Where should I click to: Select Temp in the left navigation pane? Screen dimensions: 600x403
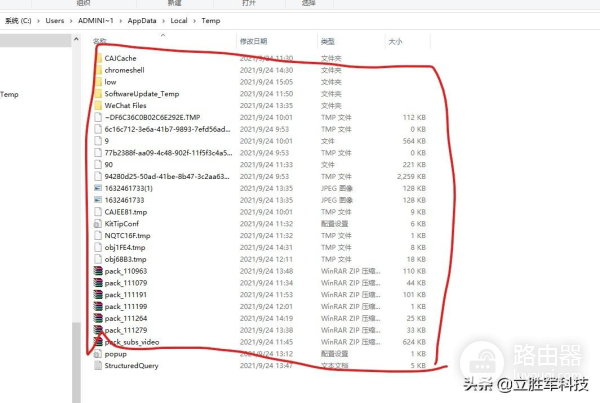pos(9,94)
